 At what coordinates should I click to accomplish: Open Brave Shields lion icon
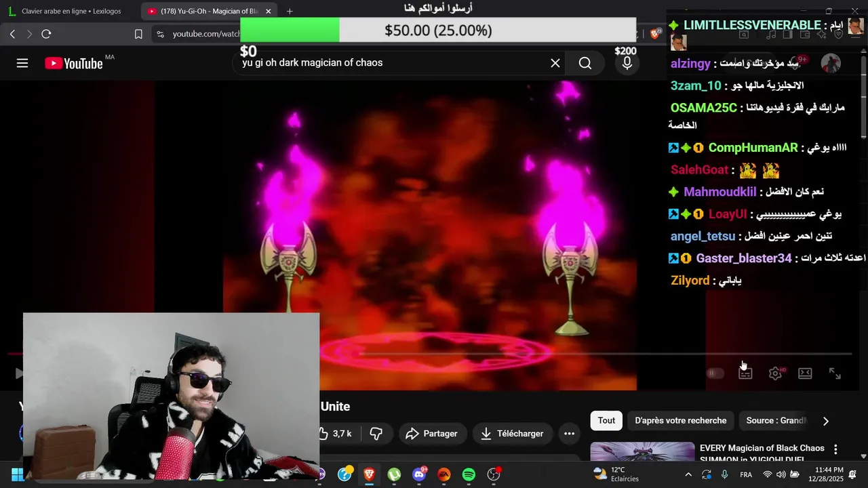pyautogui.click(x=656, y=34)
